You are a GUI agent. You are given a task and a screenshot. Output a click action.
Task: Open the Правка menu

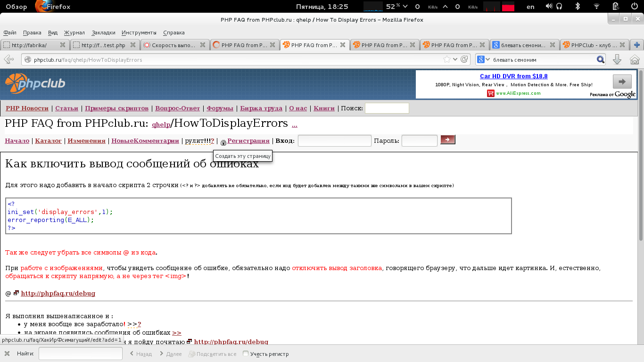(x=32, y=33)
